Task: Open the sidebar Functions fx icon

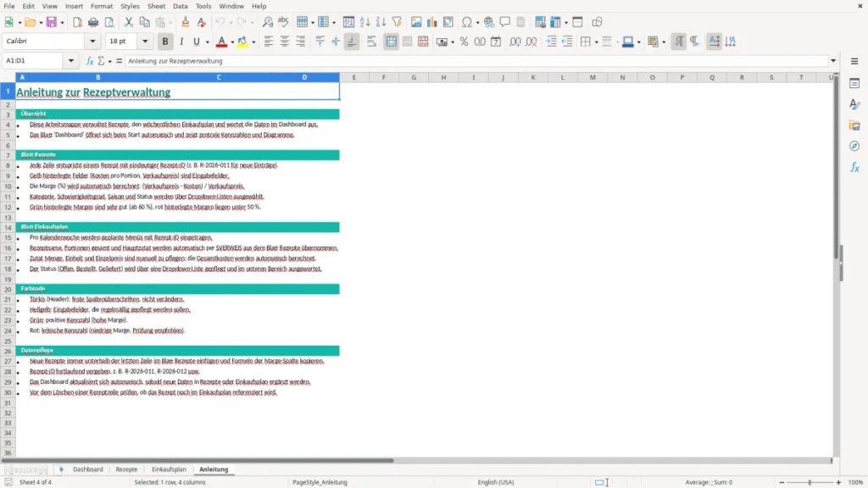Action: pos(854,167)
